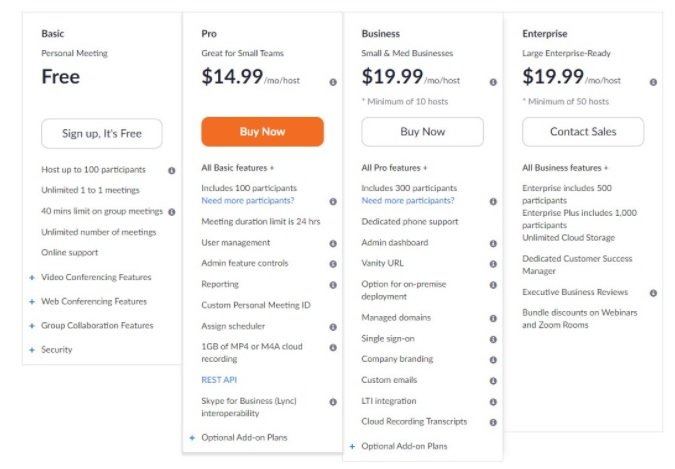Click info icon for User management

click(333, 243)
